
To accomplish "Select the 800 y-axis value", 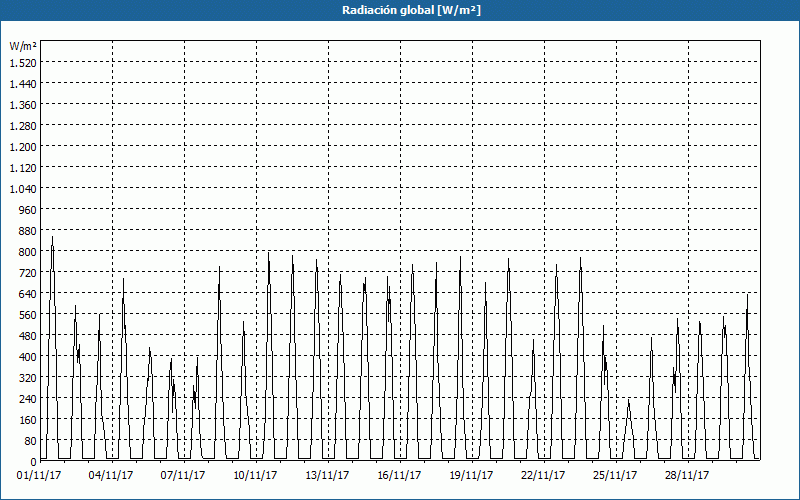I will point(29,252).
